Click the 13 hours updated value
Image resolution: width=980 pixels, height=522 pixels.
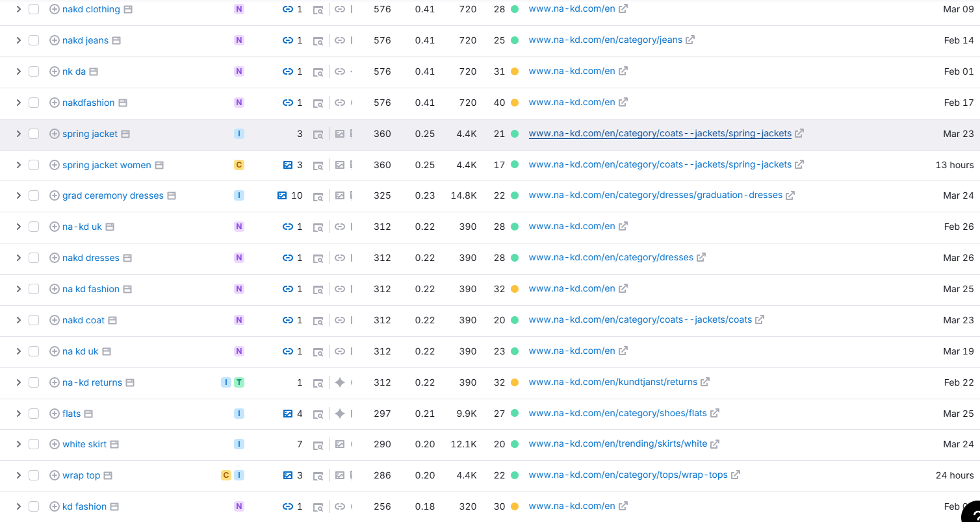(x=955, y=165)
